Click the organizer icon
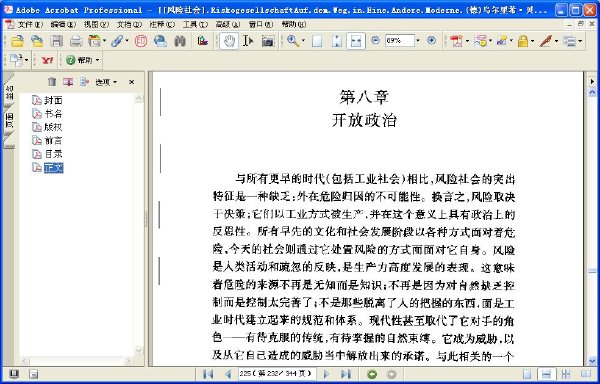 coord(94,41)
